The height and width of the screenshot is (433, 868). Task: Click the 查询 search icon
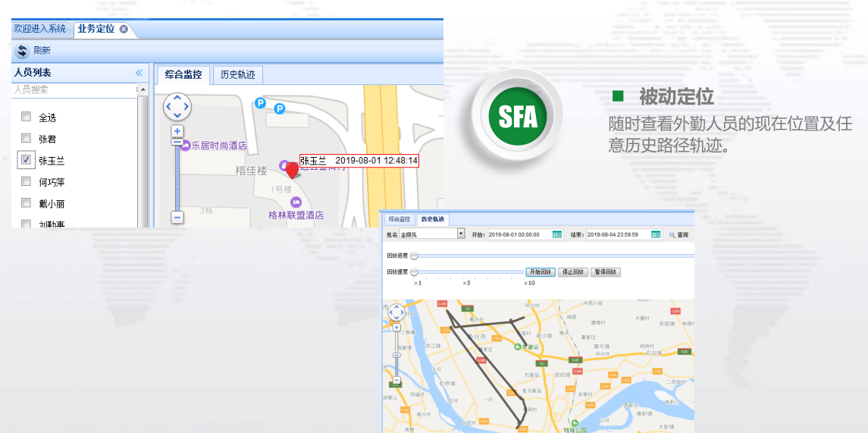pyautogui.click(x=672, y=235)
